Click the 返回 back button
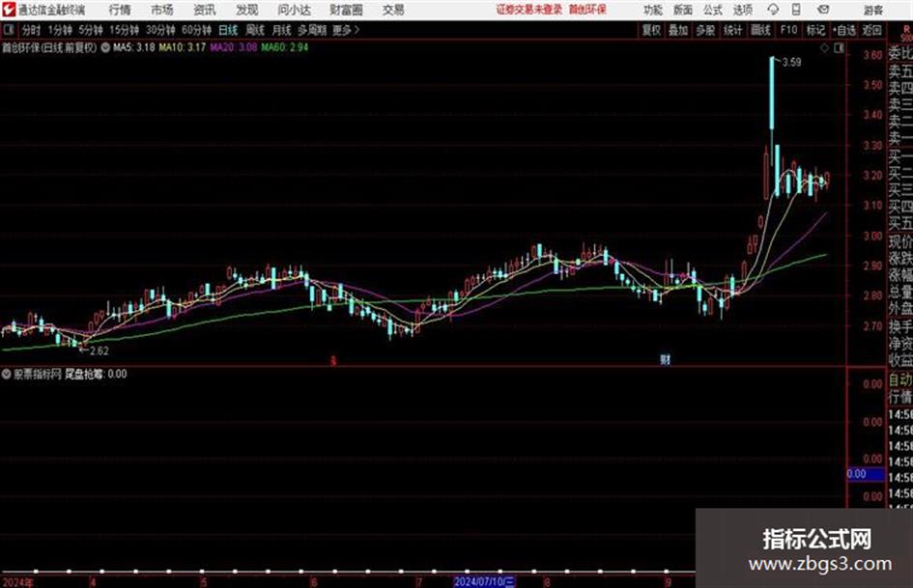Viewport: 913px width, 588px height. pyautogui.click(x=871, y=30)
